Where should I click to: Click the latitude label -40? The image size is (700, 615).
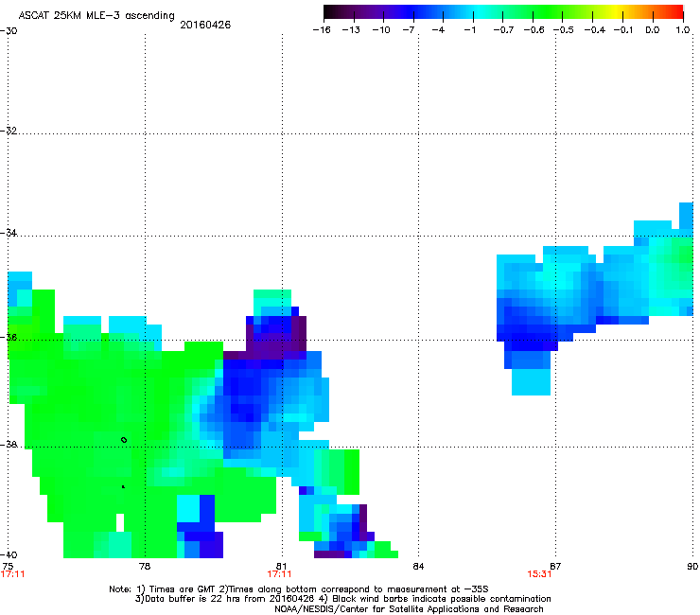9,554
